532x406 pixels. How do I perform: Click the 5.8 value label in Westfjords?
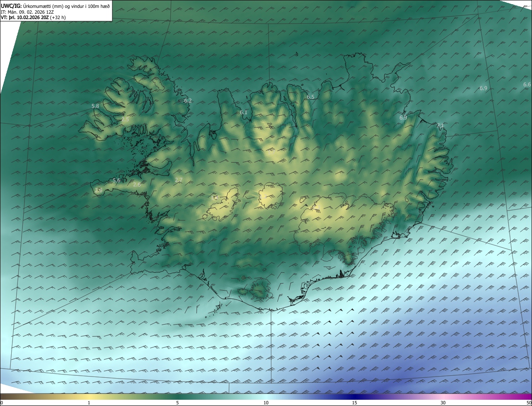(x=95, y=106)
